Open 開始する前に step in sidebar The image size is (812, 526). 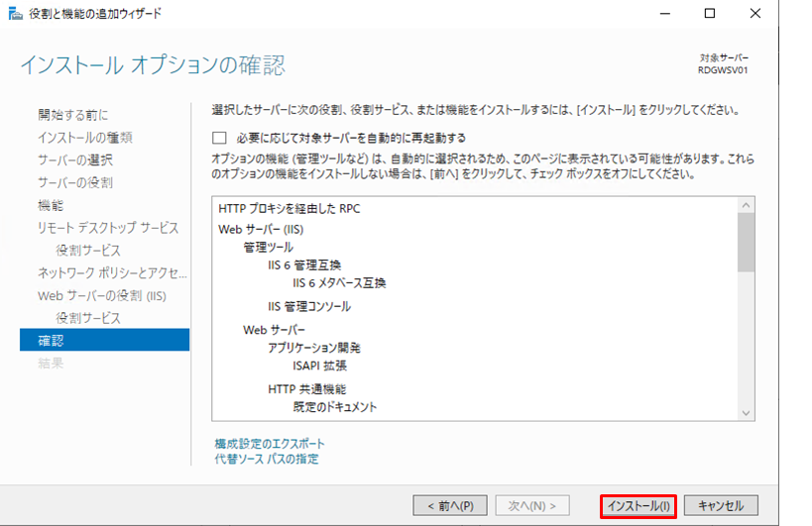pos(73,115)
